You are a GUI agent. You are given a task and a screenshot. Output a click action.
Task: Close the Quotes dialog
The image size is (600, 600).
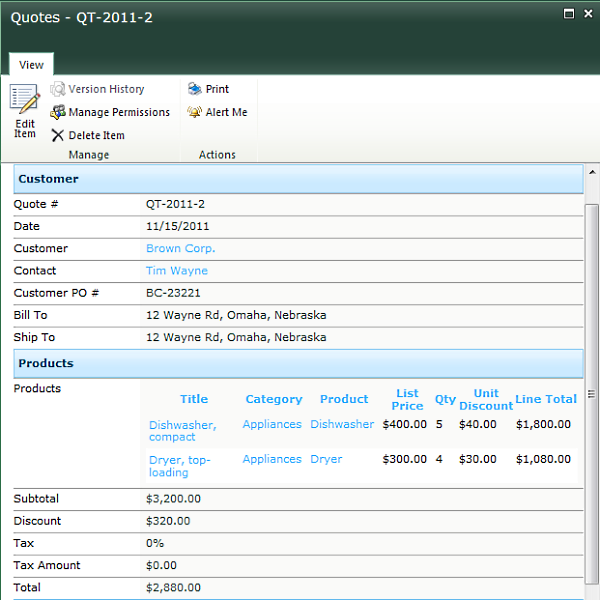pos(587,14)
